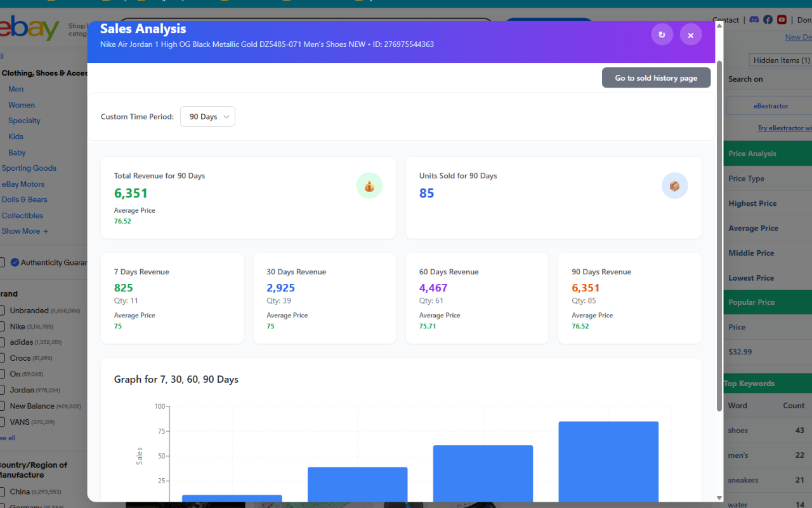
Task: Enable the Authenticity Guarantee filter checkbox
Action: pos(2,262)
